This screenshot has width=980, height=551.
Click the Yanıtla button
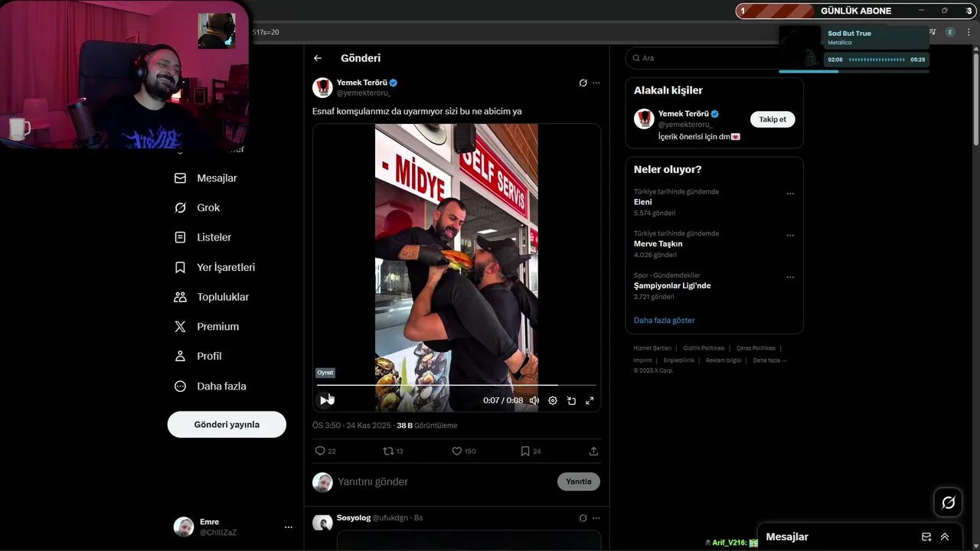click(x=579, y=482)
